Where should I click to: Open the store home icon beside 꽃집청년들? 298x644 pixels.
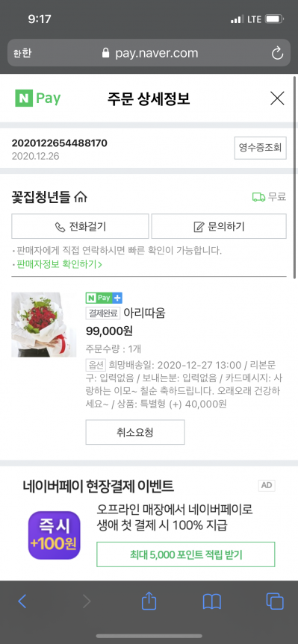tap(81, 197)
